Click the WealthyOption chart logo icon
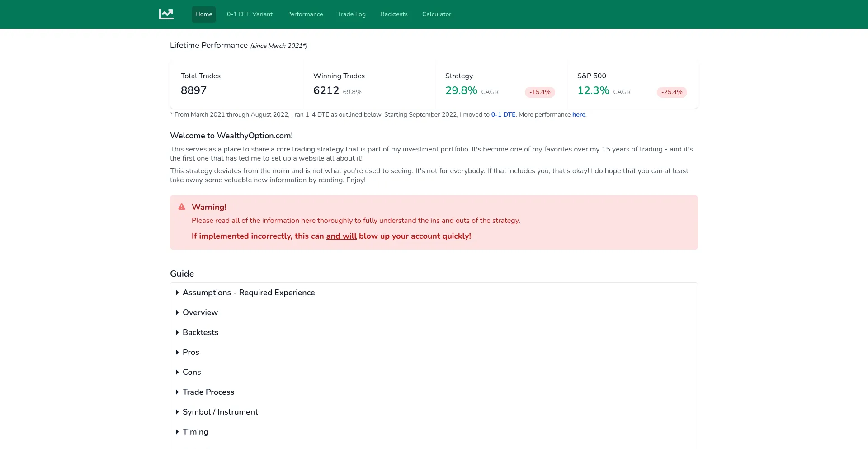The image size is (868, 449). click(166, 14)
